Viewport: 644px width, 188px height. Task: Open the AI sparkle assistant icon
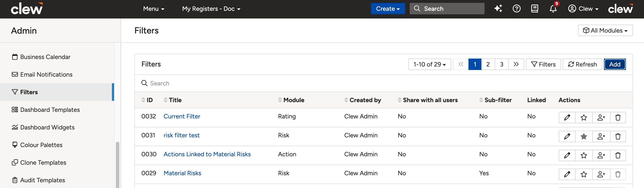click(x=498, y=9)
